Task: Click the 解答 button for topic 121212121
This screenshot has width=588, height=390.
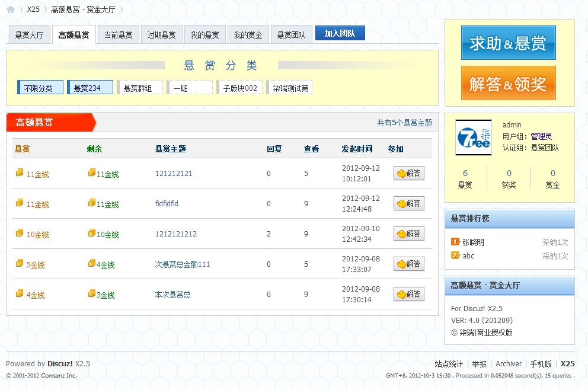Action: point(408,173)
